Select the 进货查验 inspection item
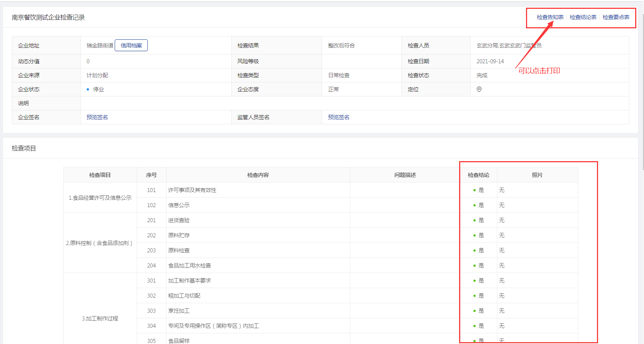Viewport: 644px width, 344px height. tap(179, 220)
